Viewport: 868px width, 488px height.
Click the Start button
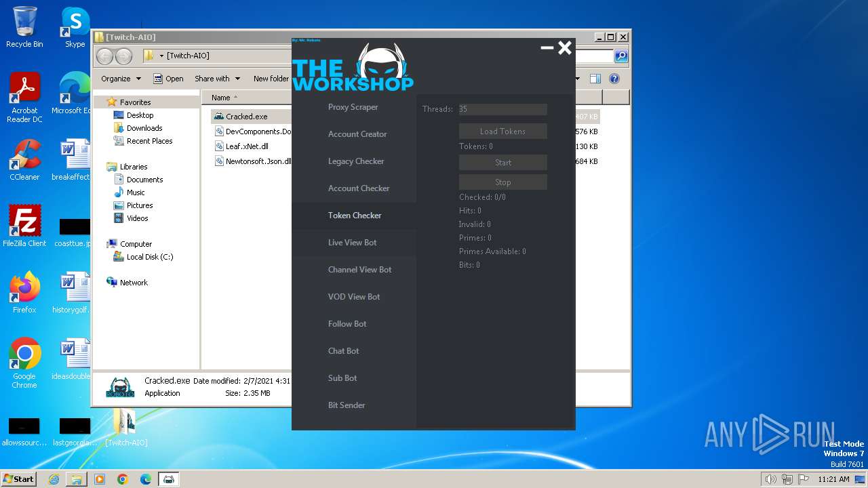pos(502,163)
